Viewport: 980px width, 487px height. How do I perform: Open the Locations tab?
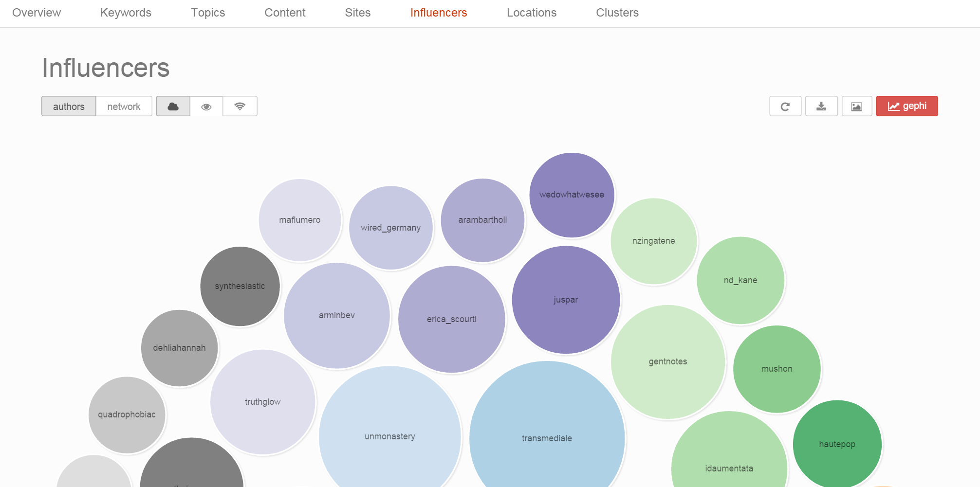pyautogui.click(x=531, y=13)
